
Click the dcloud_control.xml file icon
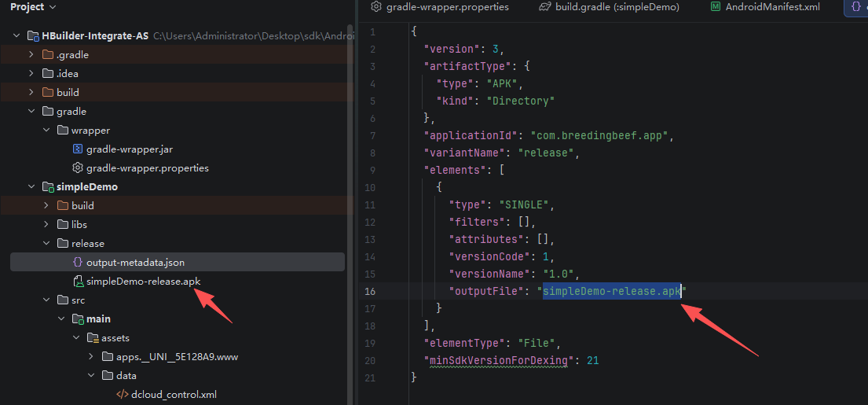(123, 395)
